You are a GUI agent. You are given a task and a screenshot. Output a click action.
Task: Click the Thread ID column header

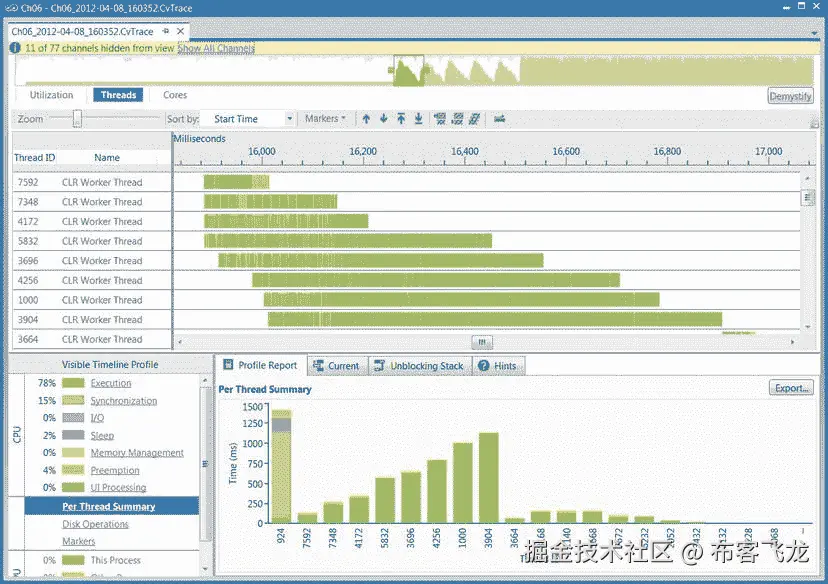pyautogui.click(x=35, y=157)
